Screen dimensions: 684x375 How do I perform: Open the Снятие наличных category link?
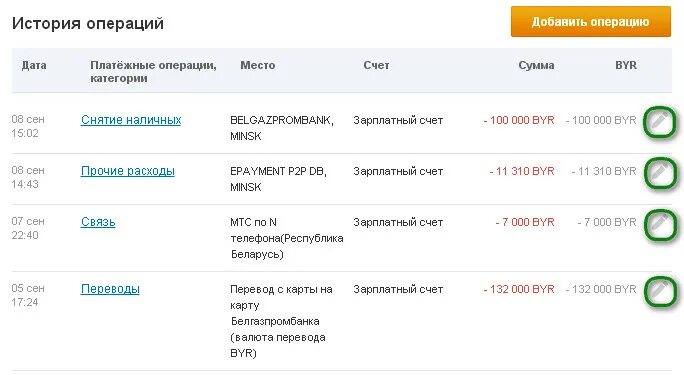pyautogui.click(x=131, y=120)
